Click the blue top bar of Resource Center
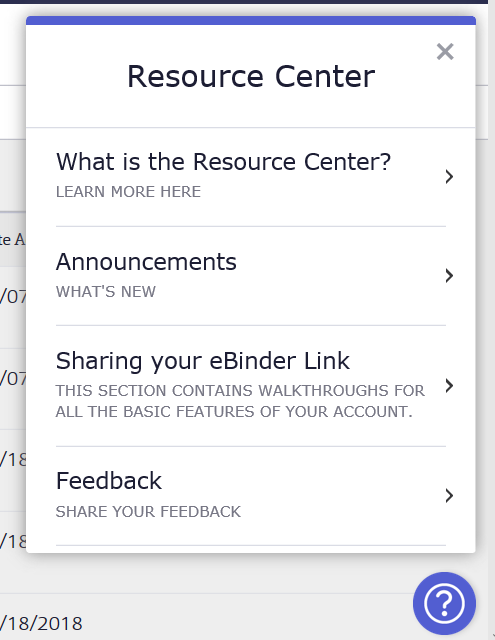Viewport: 495px width, 640px height. click(x=251, y=20)
